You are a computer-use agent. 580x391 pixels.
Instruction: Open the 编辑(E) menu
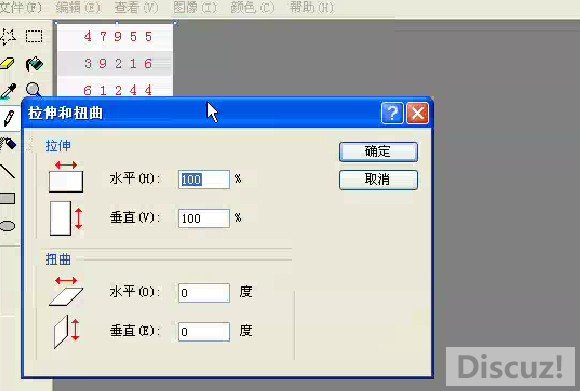[78, 7]
